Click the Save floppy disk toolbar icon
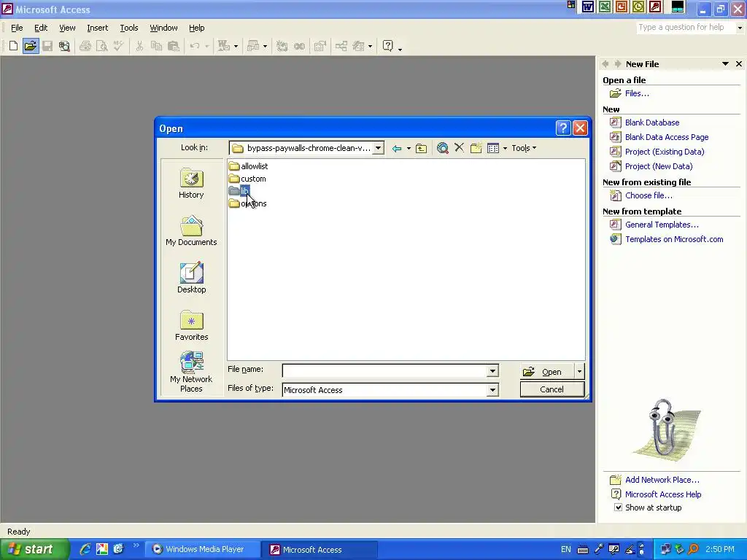747x560 pixels. coord(47,46)
